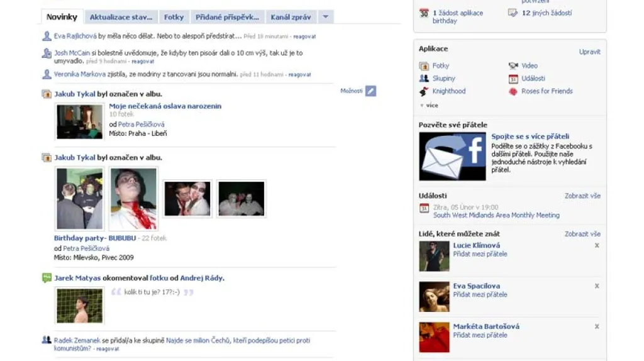Click the pencil edit icon next to Možnosti

click(x=370, y=91)
